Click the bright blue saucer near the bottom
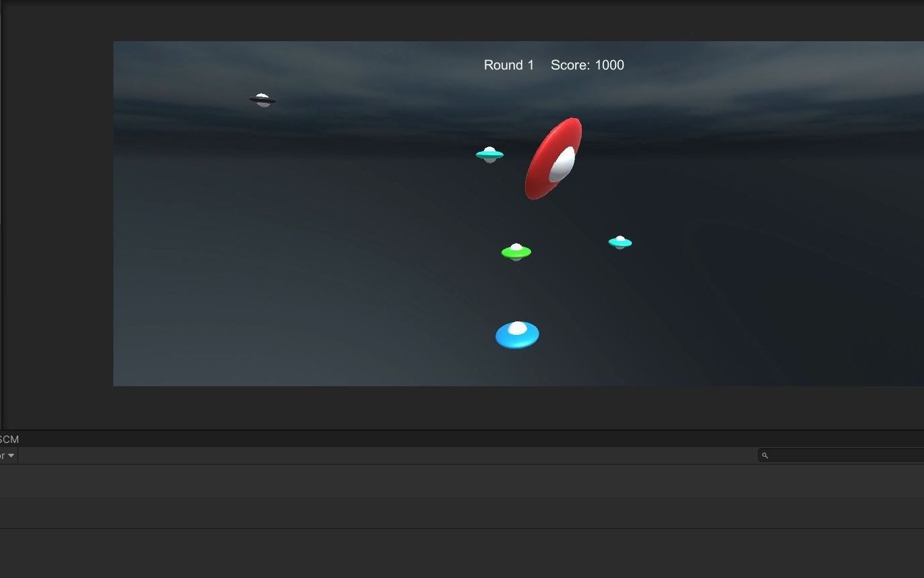The image size is (924, 578). (517, 334)
